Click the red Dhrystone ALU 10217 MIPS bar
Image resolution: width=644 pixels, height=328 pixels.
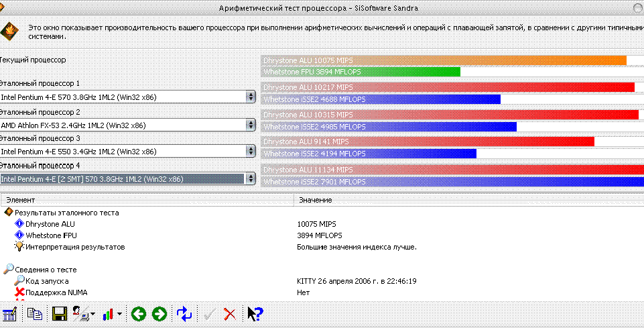point(448,87)
